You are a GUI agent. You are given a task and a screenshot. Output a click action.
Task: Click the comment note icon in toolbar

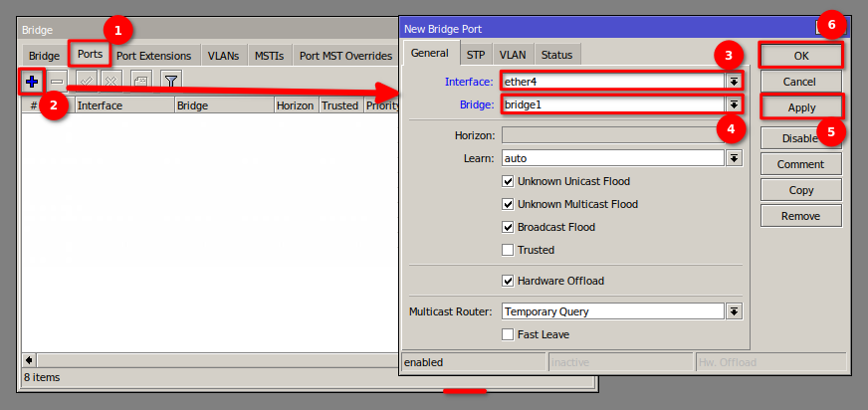click(x=141, y=81)
